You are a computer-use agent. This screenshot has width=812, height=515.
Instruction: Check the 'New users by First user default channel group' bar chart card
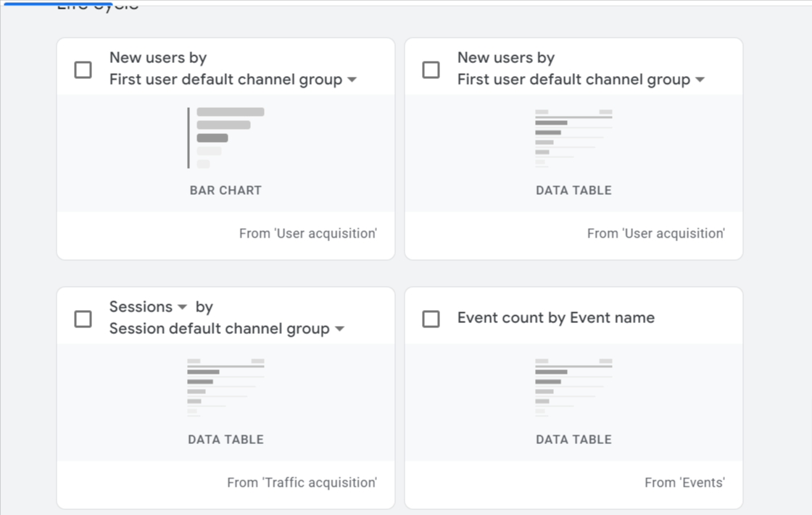(83, 70)
